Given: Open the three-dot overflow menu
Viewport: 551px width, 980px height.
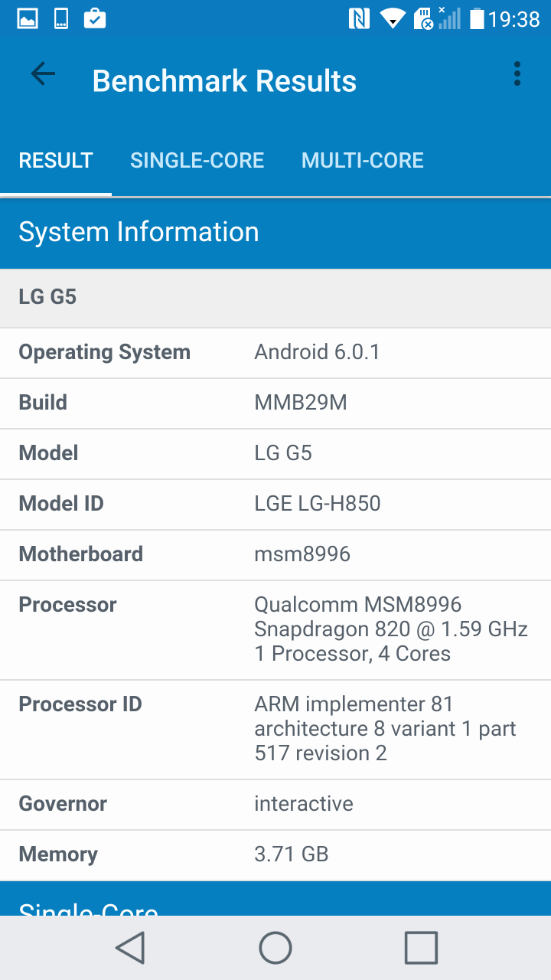Looking at the screenshot, I should [517, 74].
